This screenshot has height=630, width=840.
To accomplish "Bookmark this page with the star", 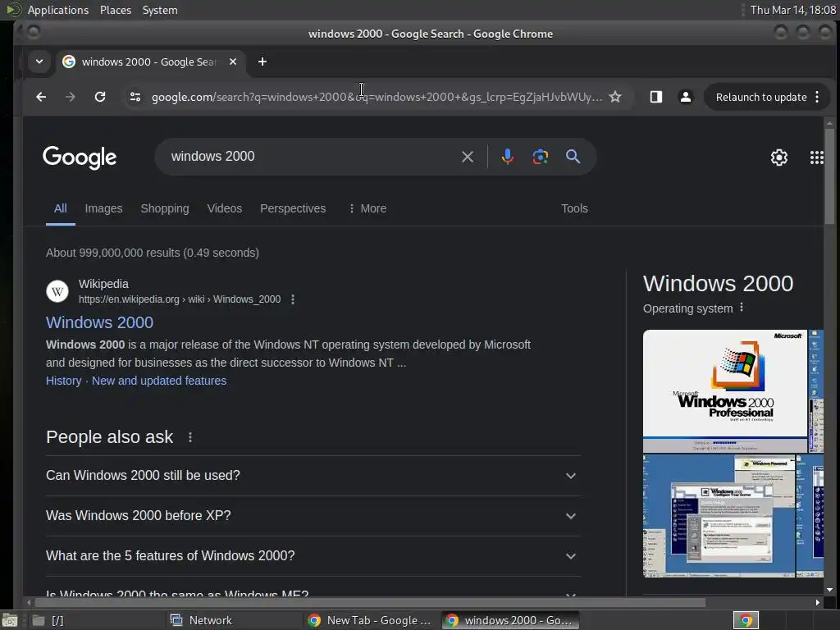I will pyautogui.click(x=615, y=97).
